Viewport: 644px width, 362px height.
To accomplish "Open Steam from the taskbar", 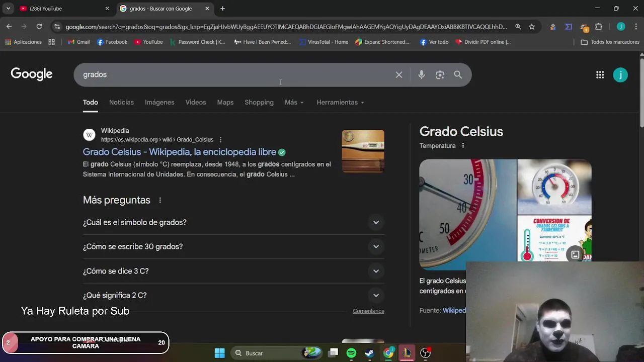I will 369,353.
